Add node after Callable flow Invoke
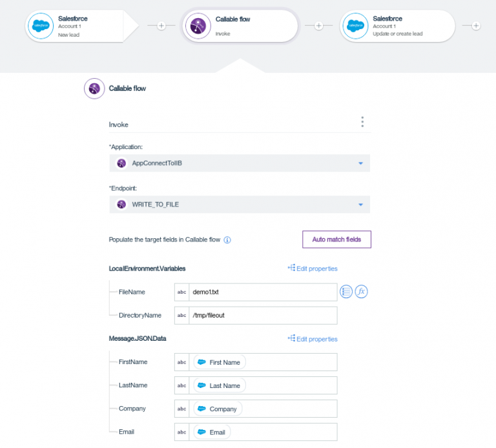Image resolution: width=496 pixels, height=448 pixels. pos(319,26)
